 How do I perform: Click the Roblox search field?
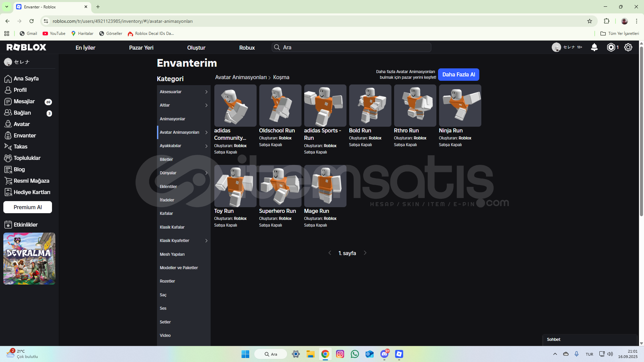click(x=351, y=47)
